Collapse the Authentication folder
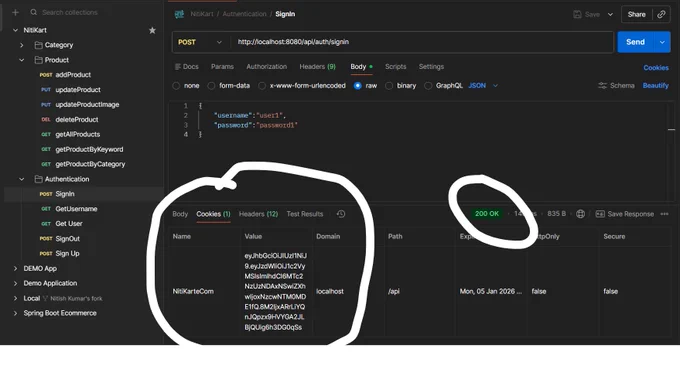The width and height of the screenshot is (680, 369). pos(22,179)
